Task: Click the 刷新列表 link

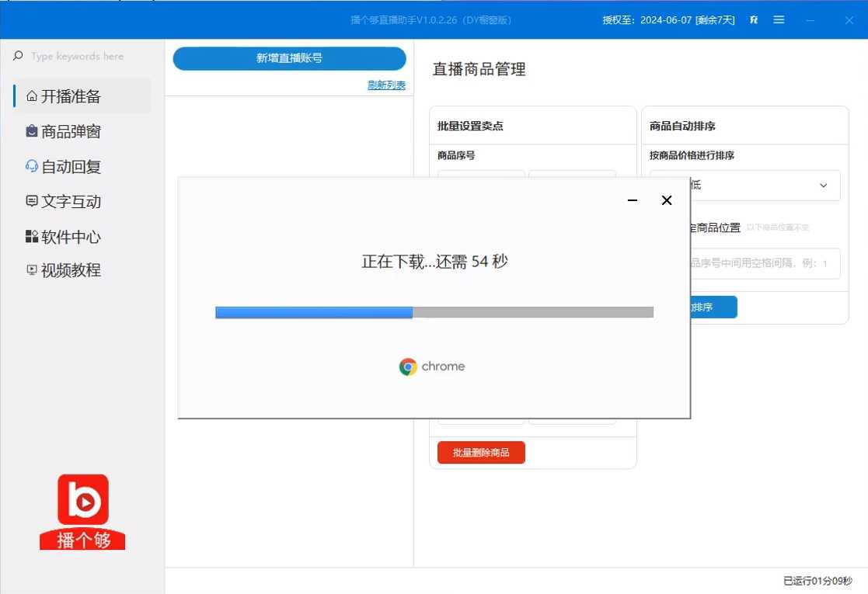Action: 386,85
